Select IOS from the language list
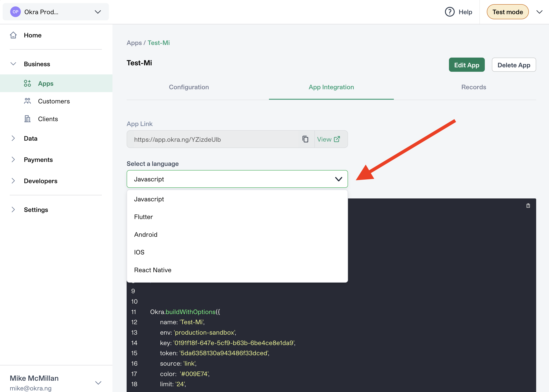This screenshot has height=392, width=549. coord(237,252)
